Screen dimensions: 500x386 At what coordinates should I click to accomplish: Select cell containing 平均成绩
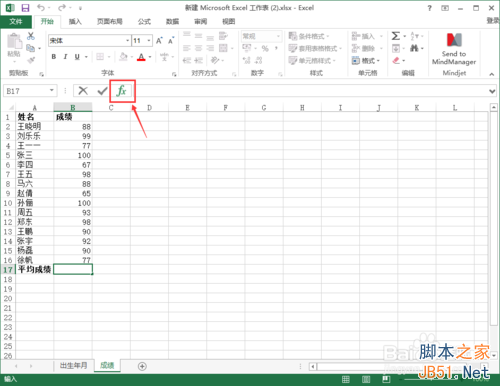[x=34, y=269]
